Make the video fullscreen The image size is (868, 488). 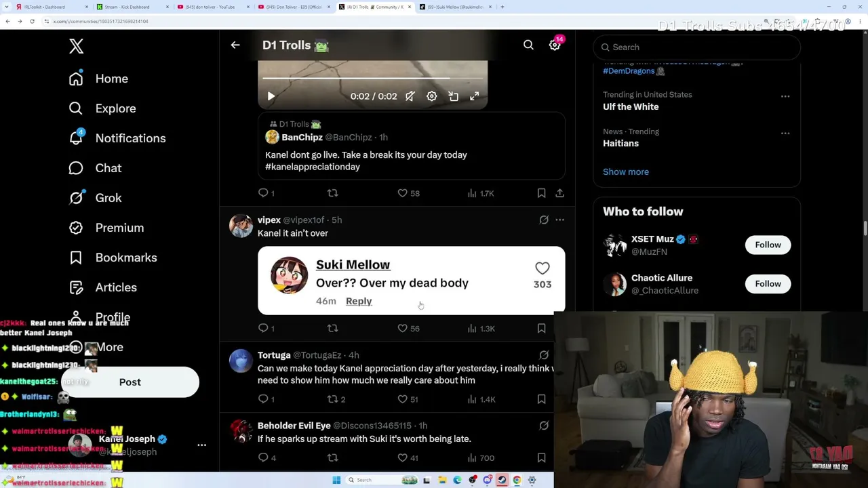[475, 96]
